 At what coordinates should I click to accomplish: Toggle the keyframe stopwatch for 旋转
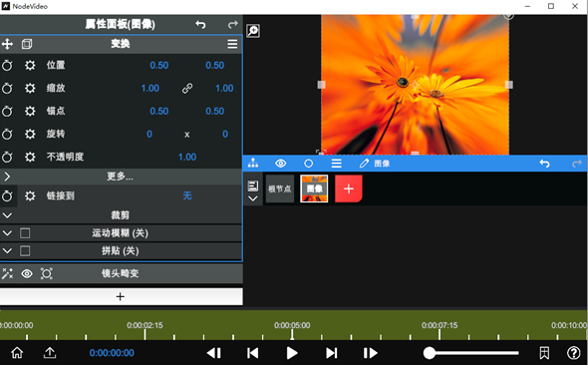(7, 134)
